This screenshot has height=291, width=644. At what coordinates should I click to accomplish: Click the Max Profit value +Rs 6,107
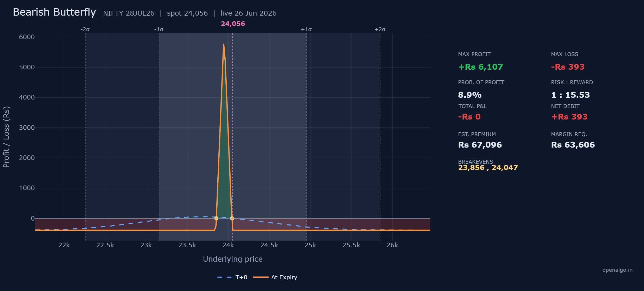pos(481,67)
